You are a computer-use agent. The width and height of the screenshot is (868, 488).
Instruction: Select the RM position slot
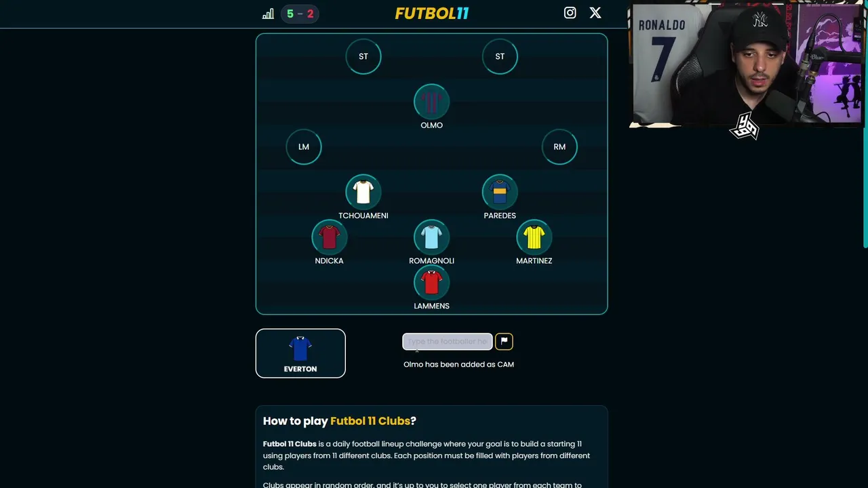coord(559,146)
